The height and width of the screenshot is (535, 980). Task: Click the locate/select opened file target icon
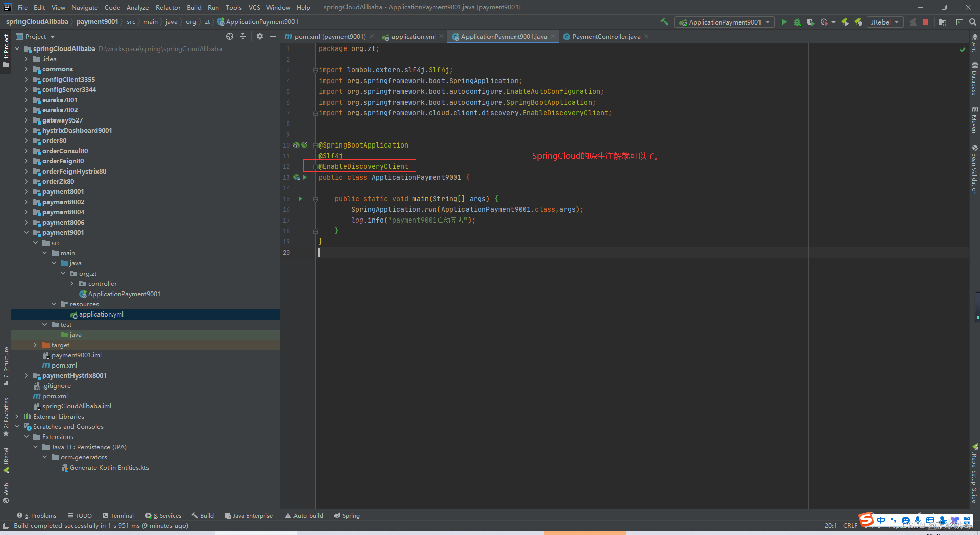230,36
